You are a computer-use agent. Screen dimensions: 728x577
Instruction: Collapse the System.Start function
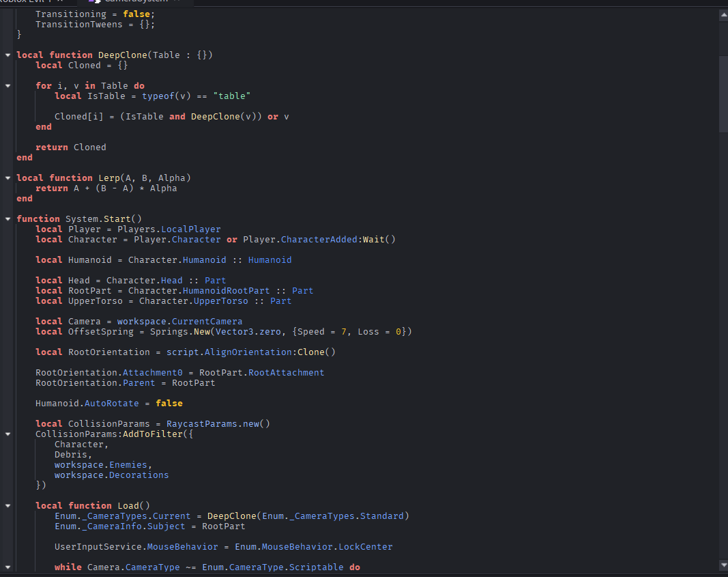(8, 219)
